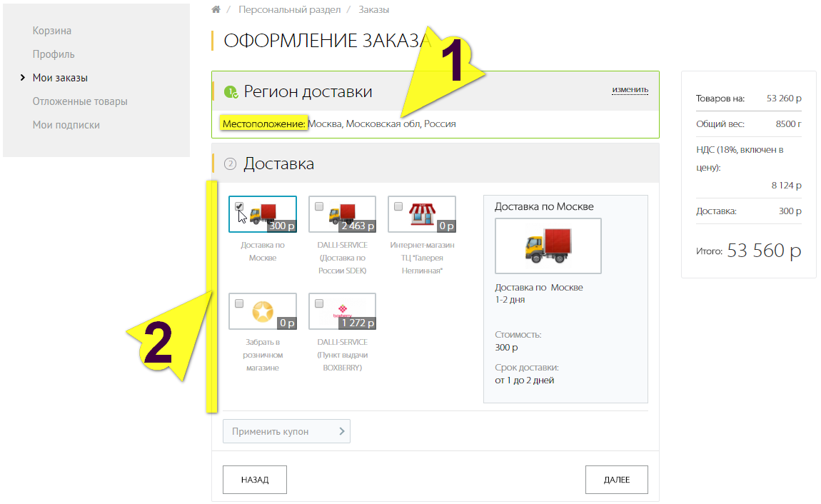Click the НАЗАД button

254,480
